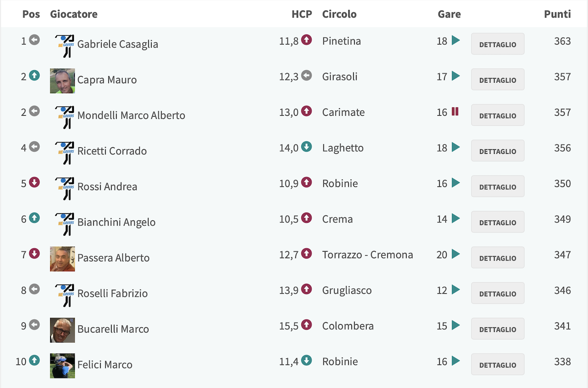
Task: Click the play arrow next to Gabriele Casaglia's 18 gare
Action: coord(456,40)
